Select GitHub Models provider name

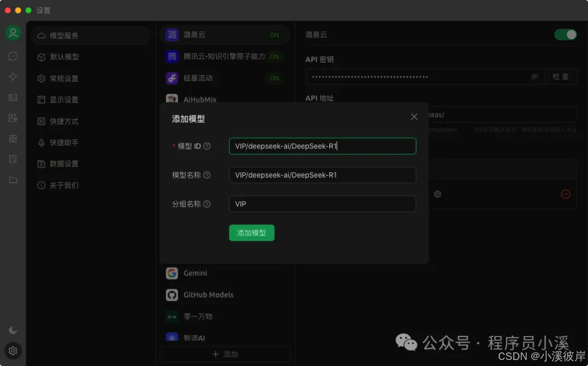[209, 295]
